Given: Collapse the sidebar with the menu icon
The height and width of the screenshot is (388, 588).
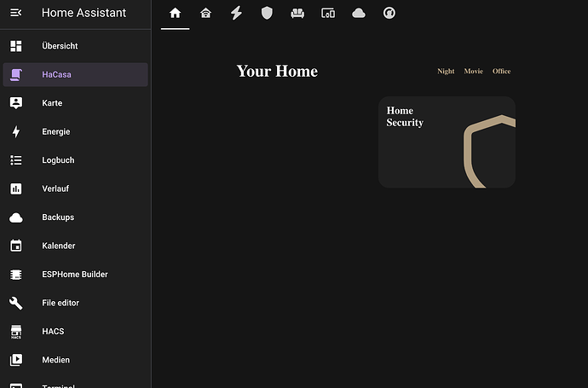Looking at the screenshot, I should click(x=15, y=13).
